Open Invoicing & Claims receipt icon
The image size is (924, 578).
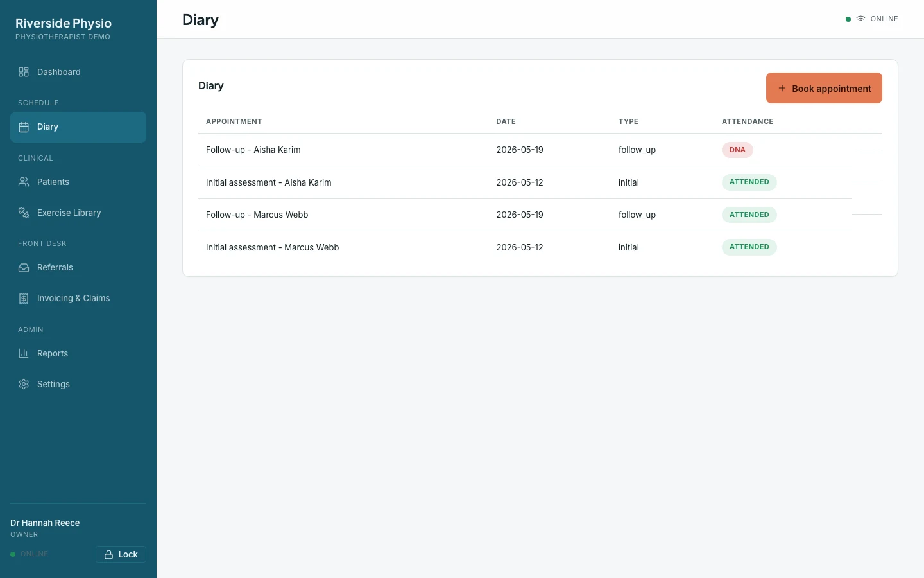point(24,299)
